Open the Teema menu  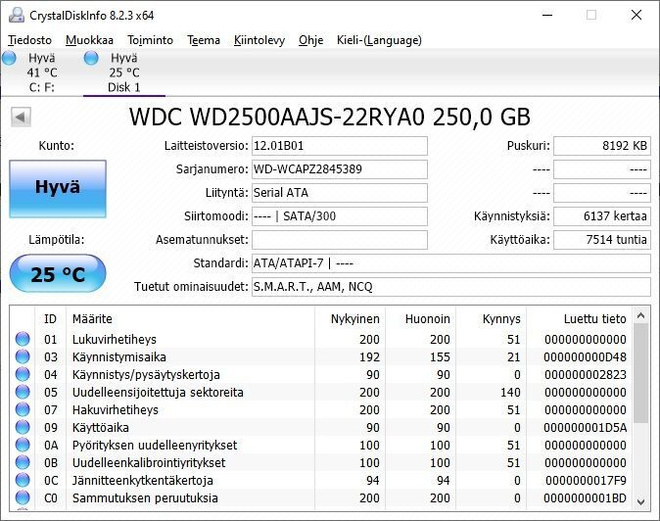(x=204, y=40)
